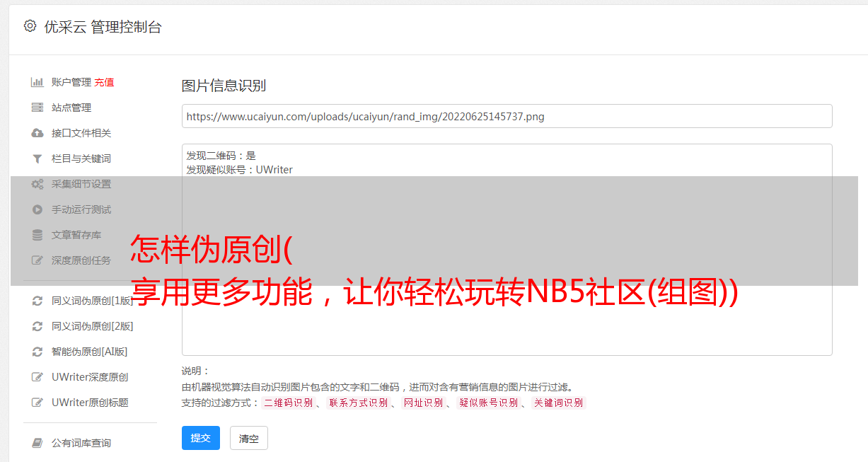Click the refresh icon for 同义词伪原创[2版]
Screen dimensions: 868x462
click(x=37, y=326)
